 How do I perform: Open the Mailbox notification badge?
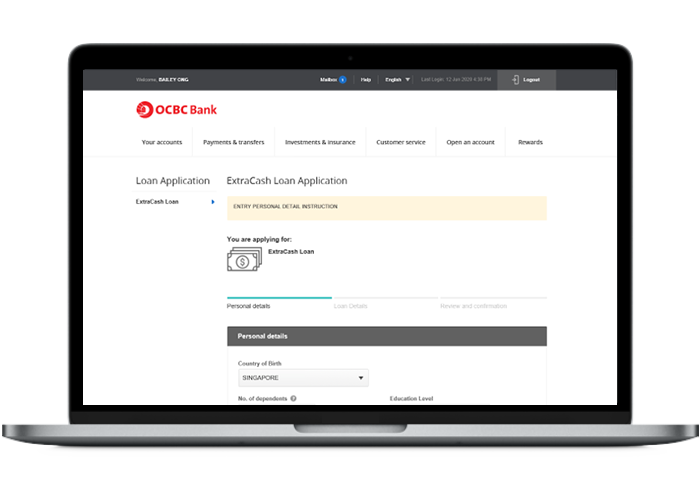coord(342,80)
